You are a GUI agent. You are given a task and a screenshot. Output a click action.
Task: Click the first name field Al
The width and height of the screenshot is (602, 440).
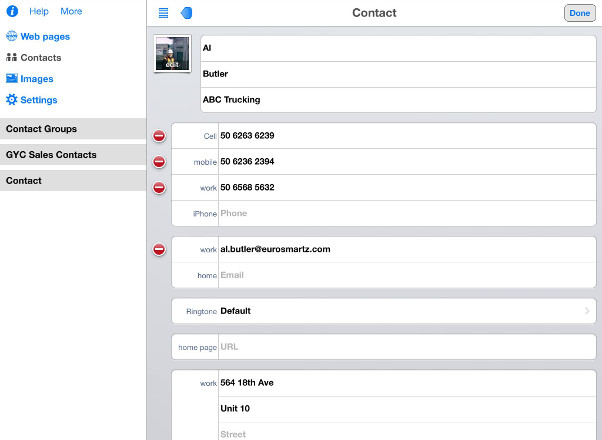[x=398, y=48]
